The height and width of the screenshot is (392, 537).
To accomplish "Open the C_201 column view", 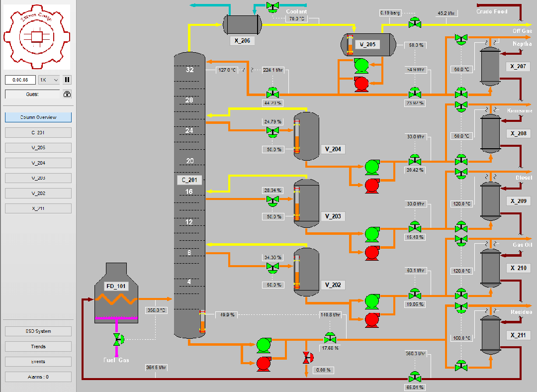I will pos(38,132).
